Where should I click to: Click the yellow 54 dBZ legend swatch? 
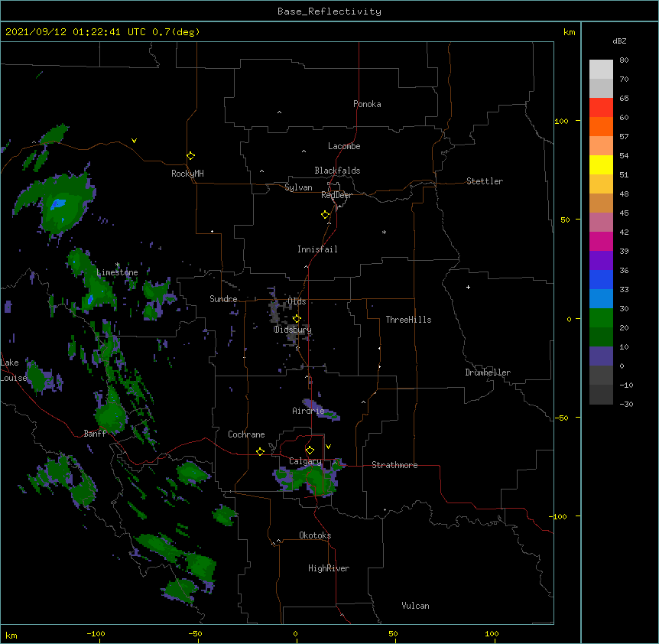coord(601,164)
